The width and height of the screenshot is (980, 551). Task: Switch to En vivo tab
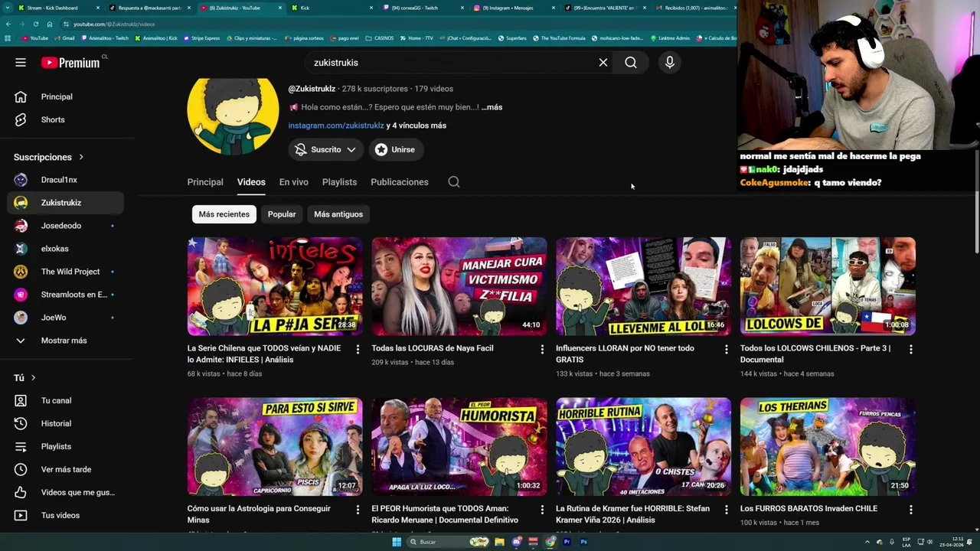pos(294,182)
